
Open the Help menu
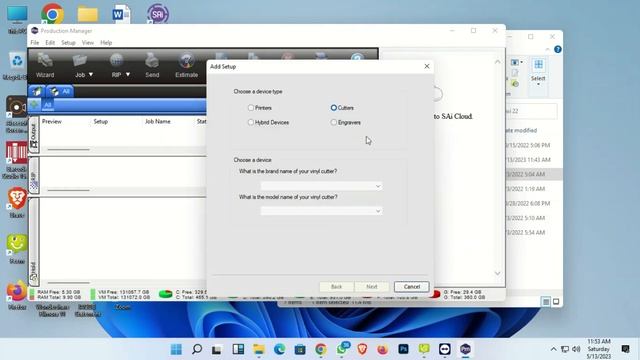pyautogui.click(x=106, y=42)
